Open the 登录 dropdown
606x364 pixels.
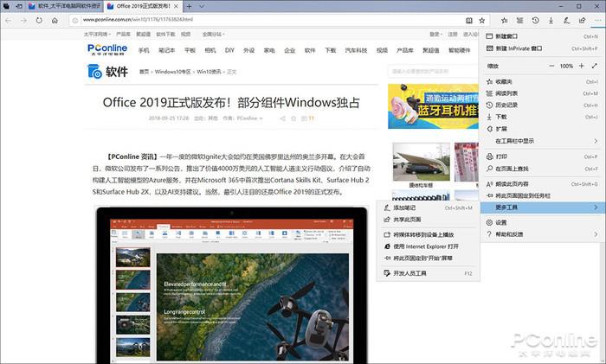tap(435, 35)
